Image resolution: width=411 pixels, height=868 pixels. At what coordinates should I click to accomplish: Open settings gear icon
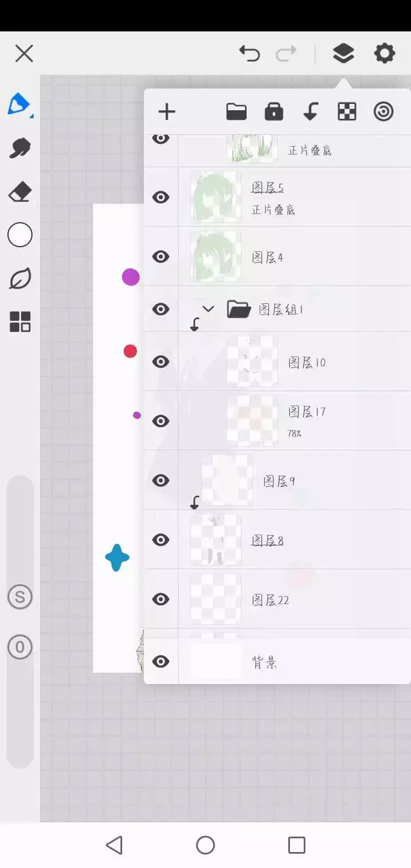click(384, 54)
